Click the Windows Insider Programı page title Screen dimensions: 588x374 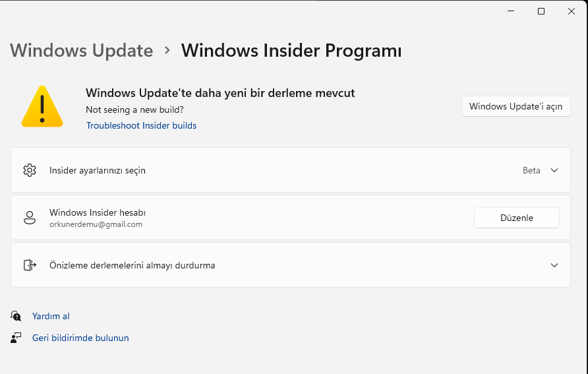tap(291, 50)
